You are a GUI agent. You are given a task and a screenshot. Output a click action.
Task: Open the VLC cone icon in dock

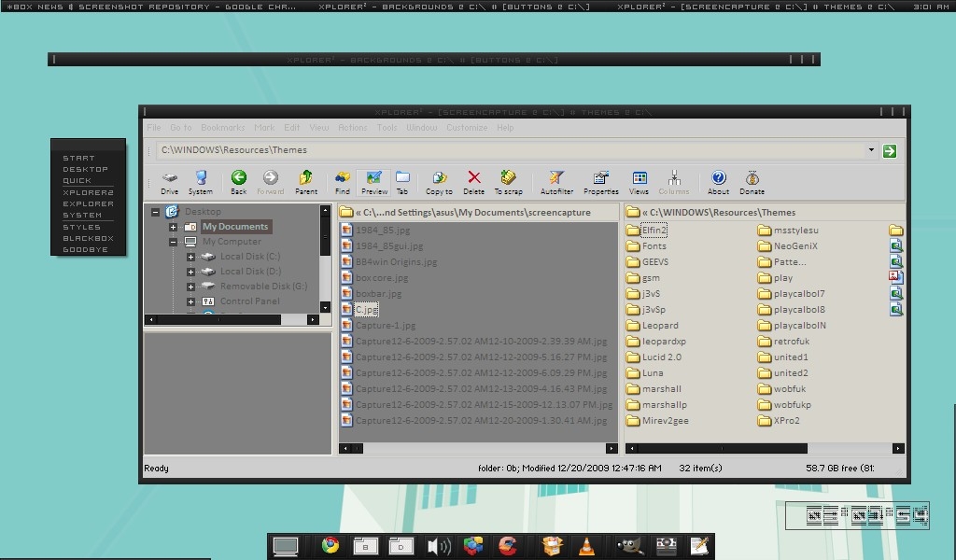(x=586, y=546)
